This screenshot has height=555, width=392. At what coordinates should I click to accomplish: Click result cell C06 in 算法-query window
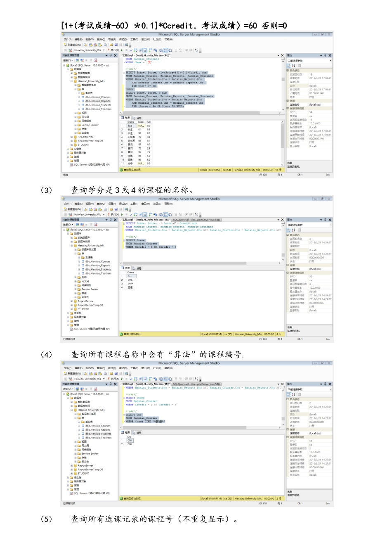130,445
